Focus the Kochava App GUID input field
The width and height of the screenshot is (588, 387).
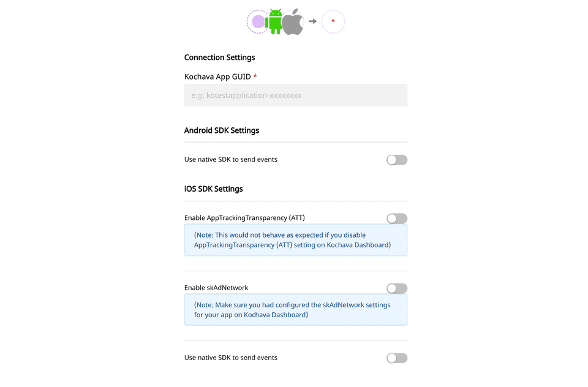tap(296, 96)
